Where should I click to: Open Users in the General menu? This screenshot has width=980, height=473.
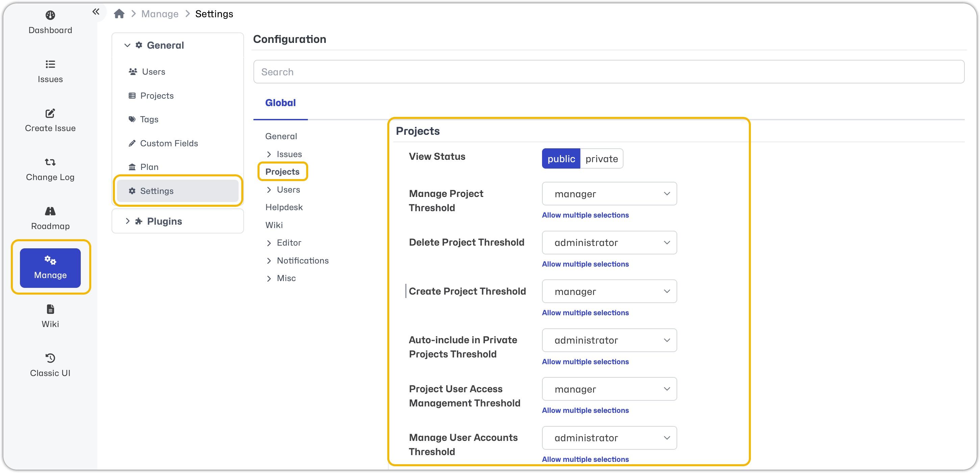[154, 72]
